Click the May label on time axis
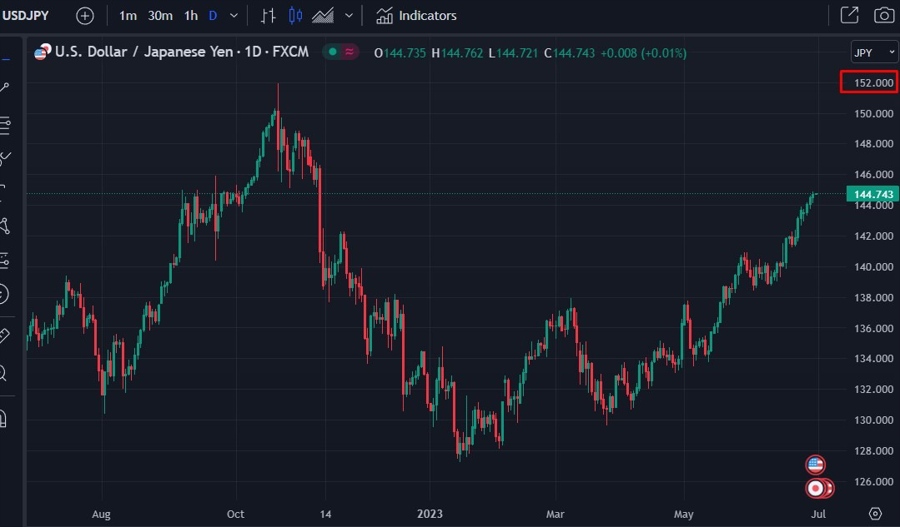900x527 pixels. pyautogui.click(x=684, y=514)
